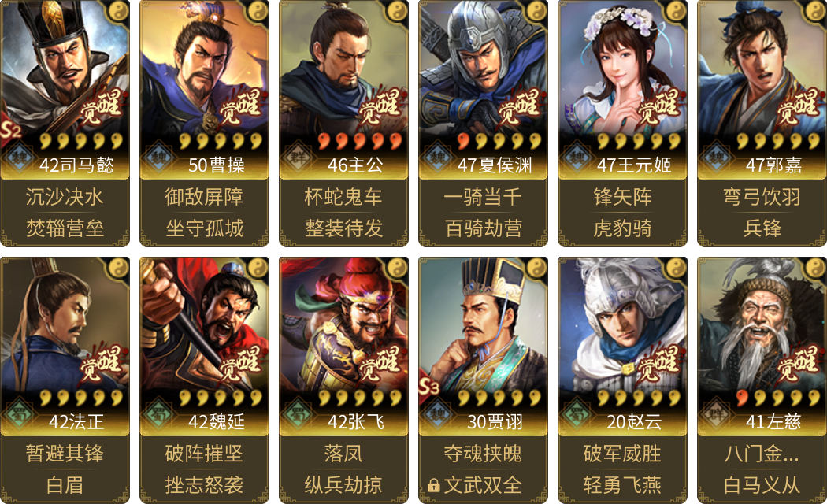Click the 魏 faction badge on 司马懿 card

point(20,157)
